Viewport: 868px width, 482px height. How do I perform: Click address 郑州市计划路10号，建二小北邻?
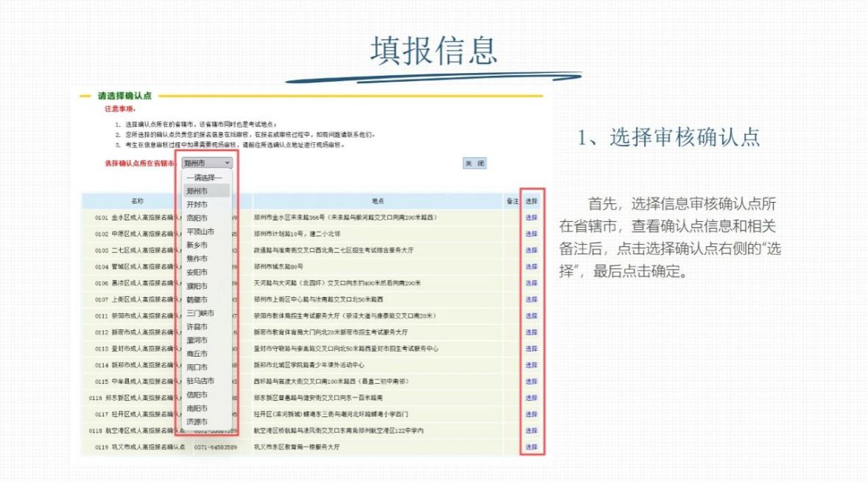(x=297, y=234)
